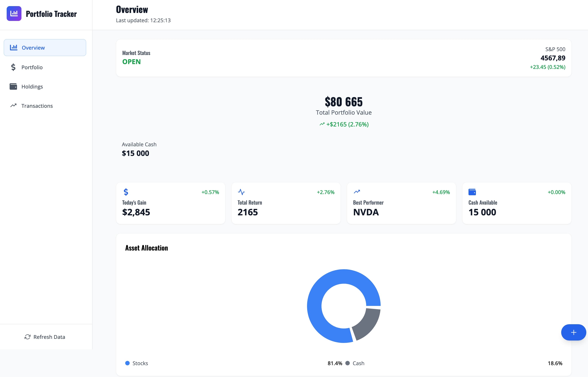
Task: Open the Holdings section
Action: tap(32, 86)
